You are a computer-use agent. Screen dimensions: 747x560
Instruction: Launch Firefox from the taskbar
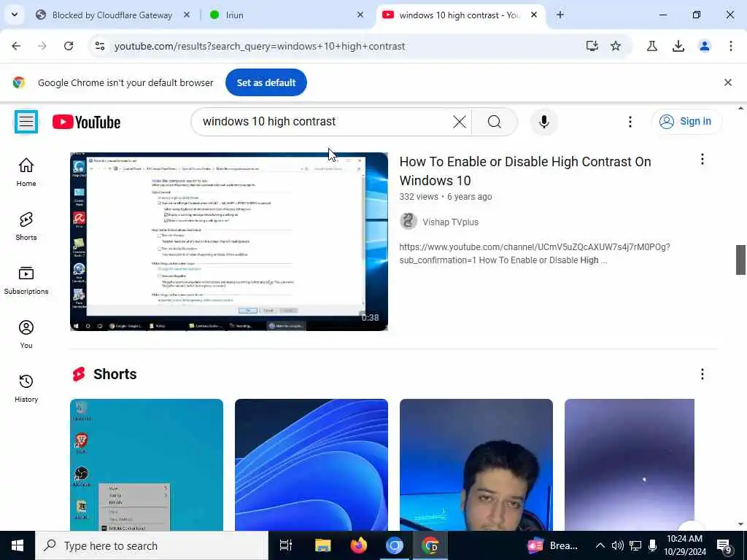[x=358, y=545]
